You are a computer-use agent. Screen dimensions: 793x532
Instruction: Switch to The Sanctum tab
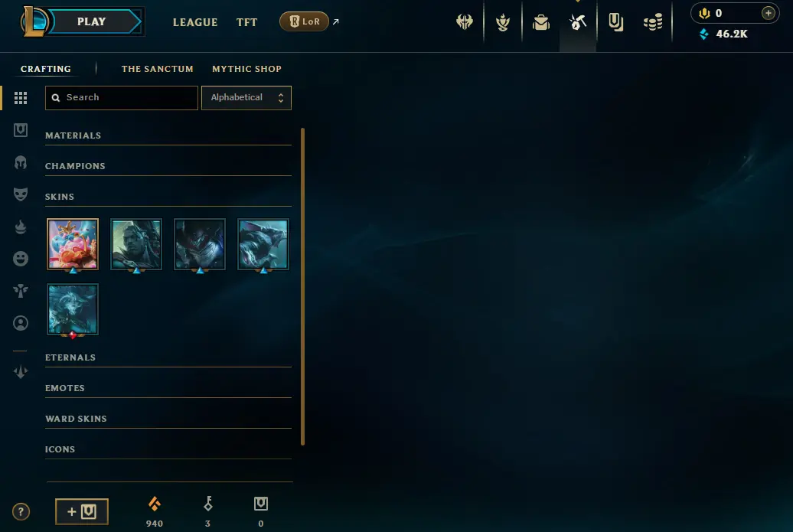157,69
